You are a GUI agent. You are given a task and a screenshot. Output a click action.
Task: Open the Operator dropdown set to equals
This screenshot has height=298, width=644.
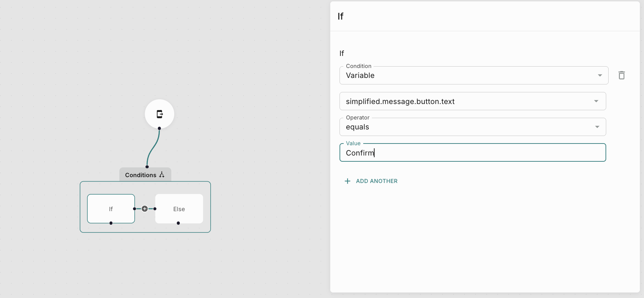[x=473, y=127]
